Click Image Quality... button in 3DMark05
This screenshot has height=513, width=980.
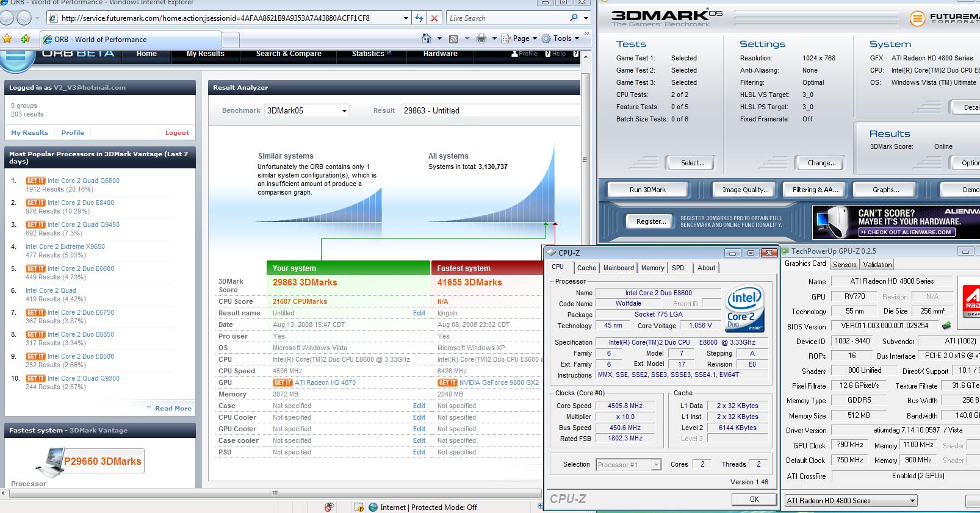point(745,190)
